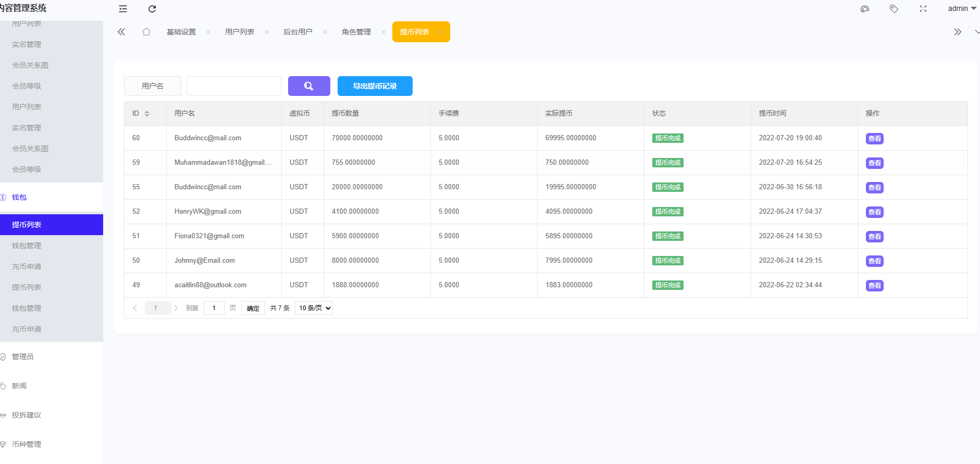Expand the 币种管理 sidebar section
This screenshot has width=980, height=464.
[27, 444]
